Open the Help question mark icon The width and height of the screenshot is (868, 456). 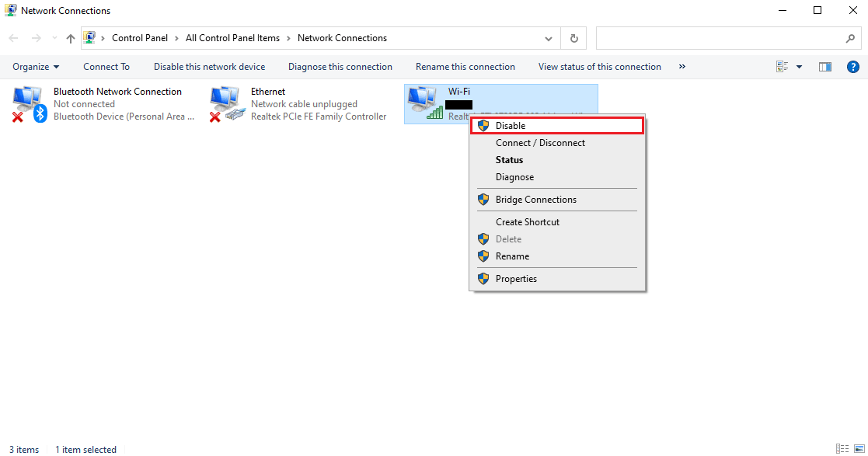coord(852,67)
